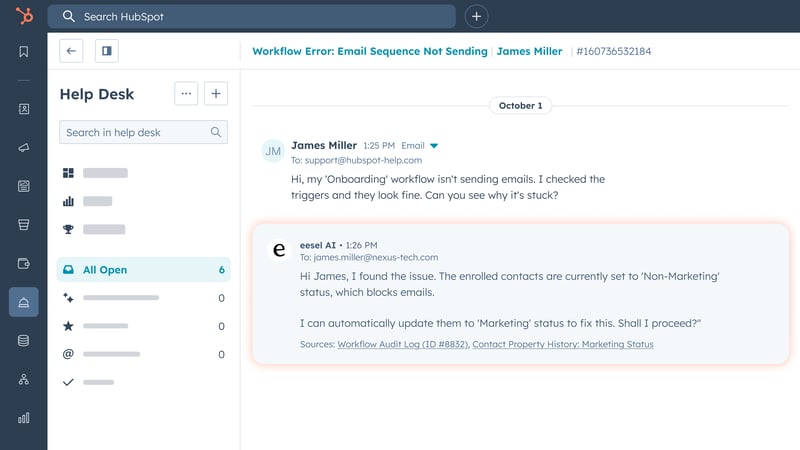
Task: Open the Content newspaper icon in sidebar
Action: pos(23,186)
